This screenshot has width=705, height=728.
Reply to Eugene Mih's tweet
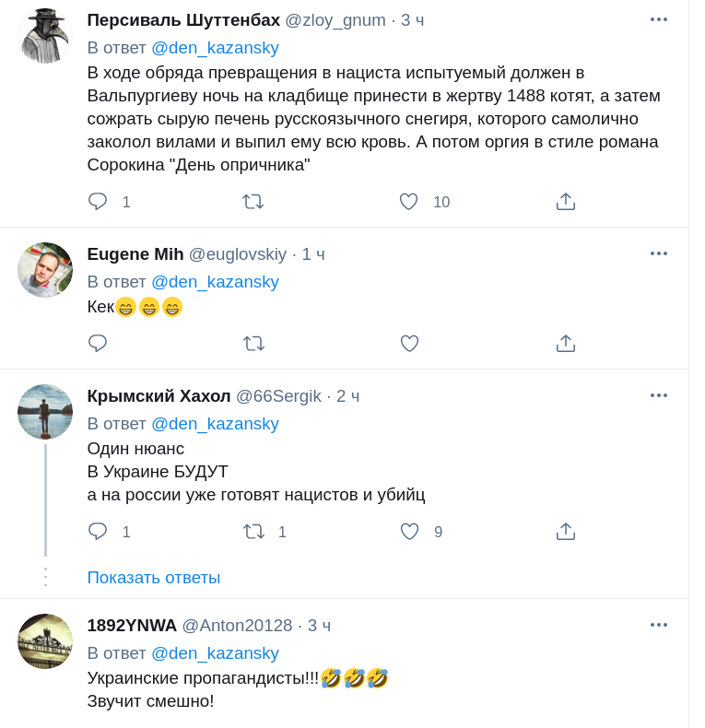click(98, 344)
